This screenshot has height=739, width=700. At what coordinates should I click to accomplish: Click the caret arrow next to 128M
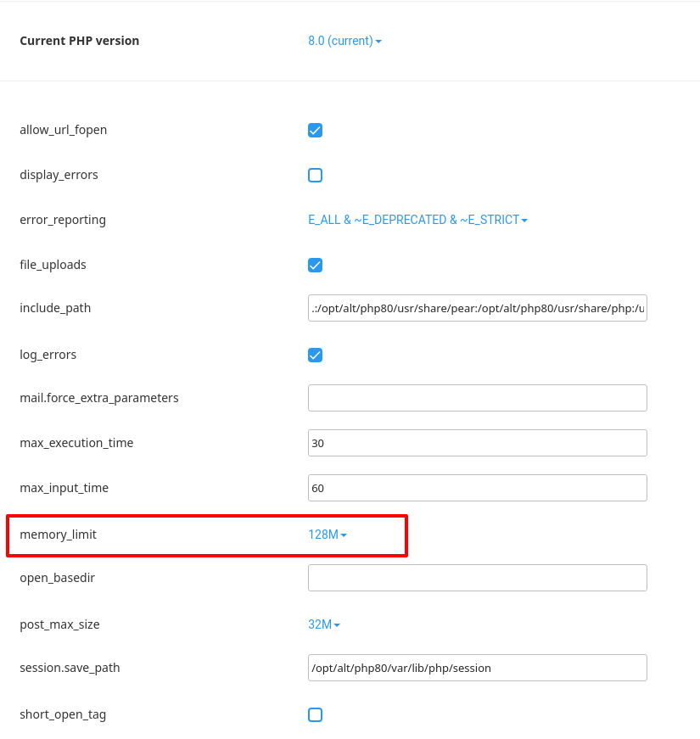pos(344,535)
